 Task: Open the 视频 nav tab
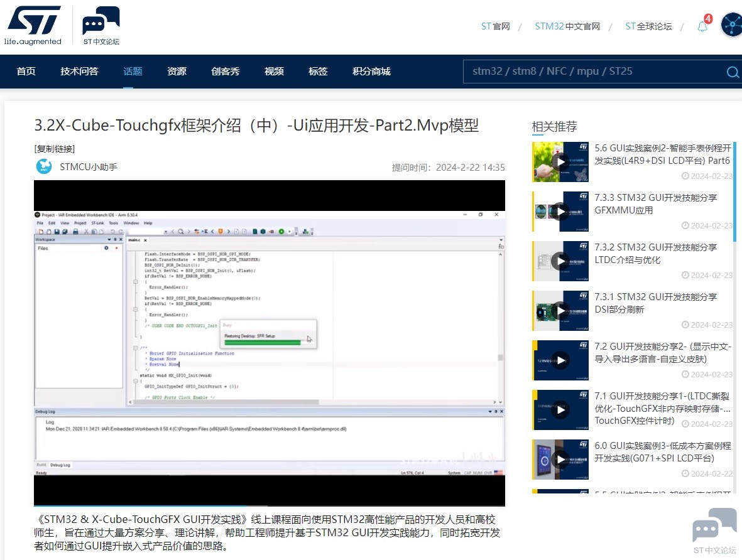tap(274, 72)
